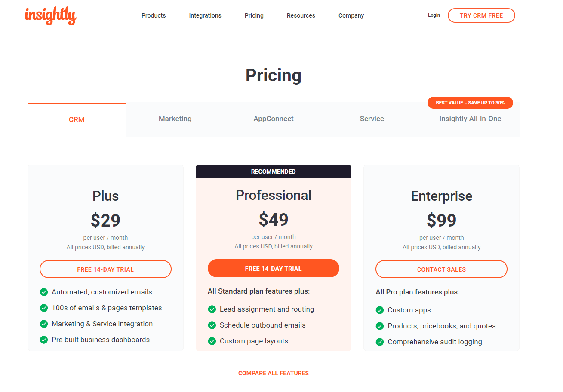Click the checkmark beside Schedule outbound emails
Image resolution: width=563 pixels, height=392 pixels.
(x=212, y=325)
